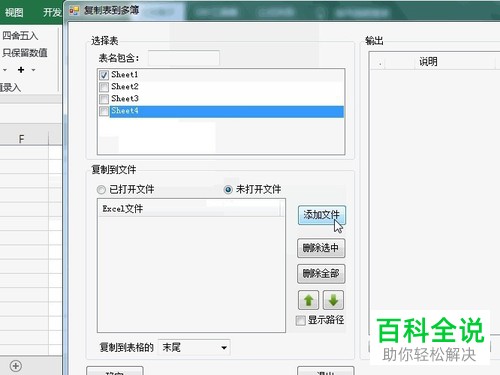The width and height of the screenshot is (500, 375).
Task: Enable the 显示路径 checkbox
Action: click(x=300, y=320)
